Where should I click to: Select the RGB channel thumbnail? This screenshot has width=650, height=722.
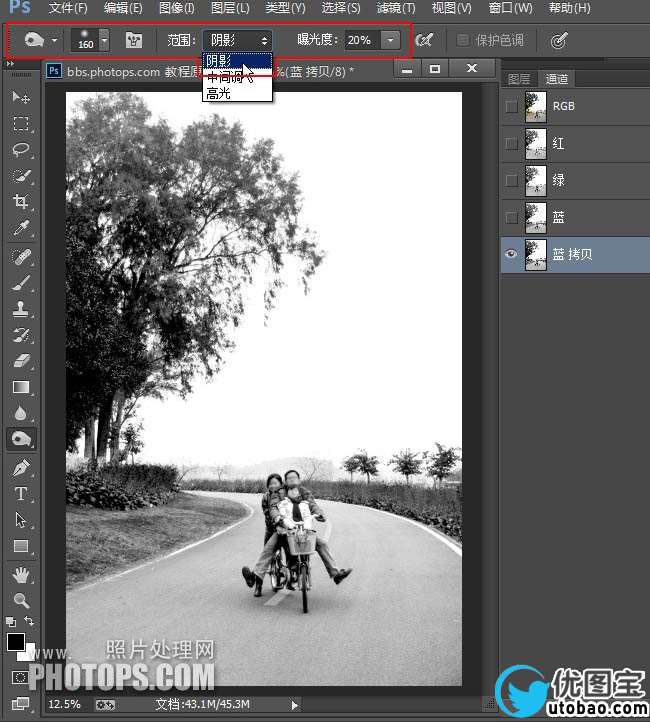[x=535, y=106]
